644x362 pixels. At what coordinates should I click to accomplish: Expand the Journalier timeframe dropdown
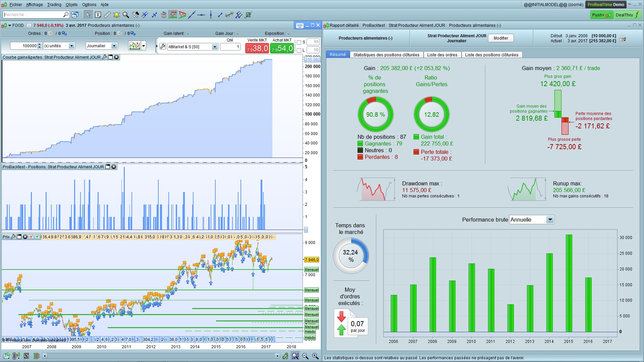click(x=114, y=46)
